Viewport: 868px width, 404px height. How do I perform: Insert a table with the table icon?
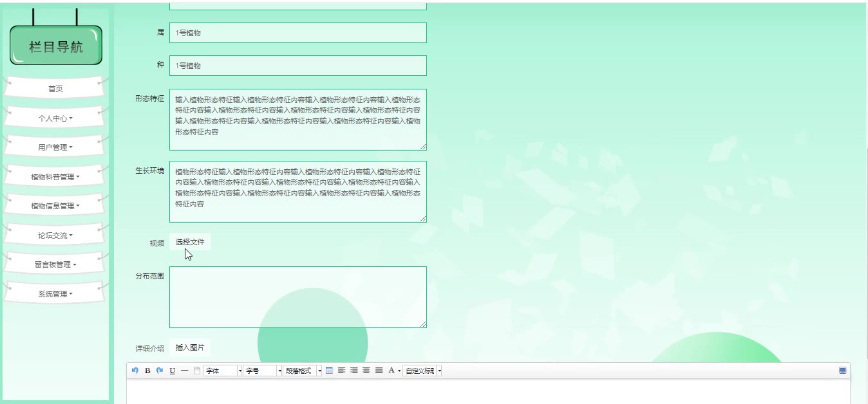[x=329, y=371]
